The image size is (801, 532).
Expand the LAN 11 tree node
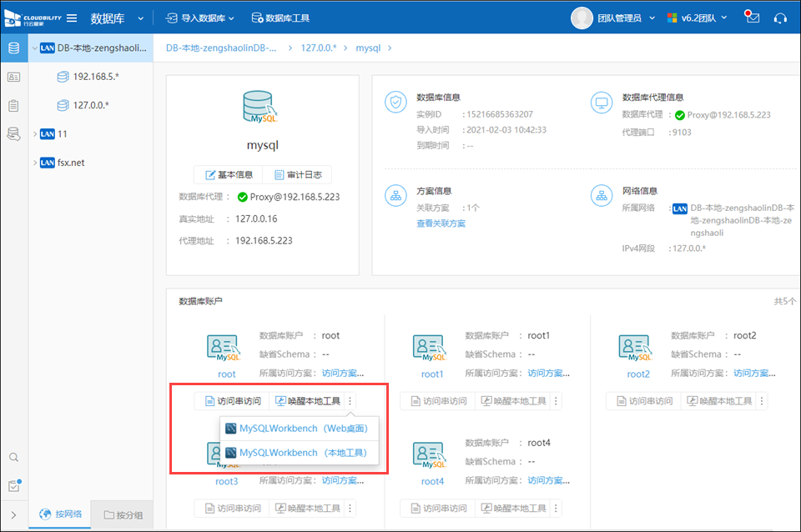tap(34, 133)
